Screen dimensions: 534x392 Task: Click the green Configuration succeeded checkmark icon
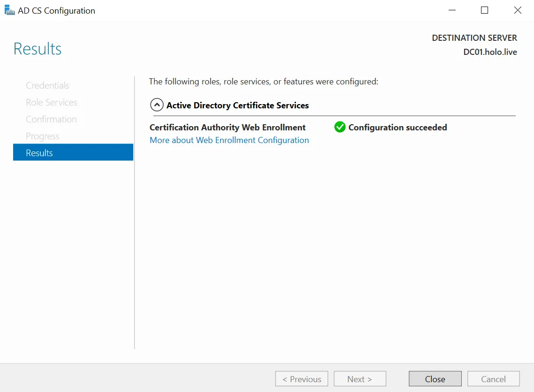[339, 127]
